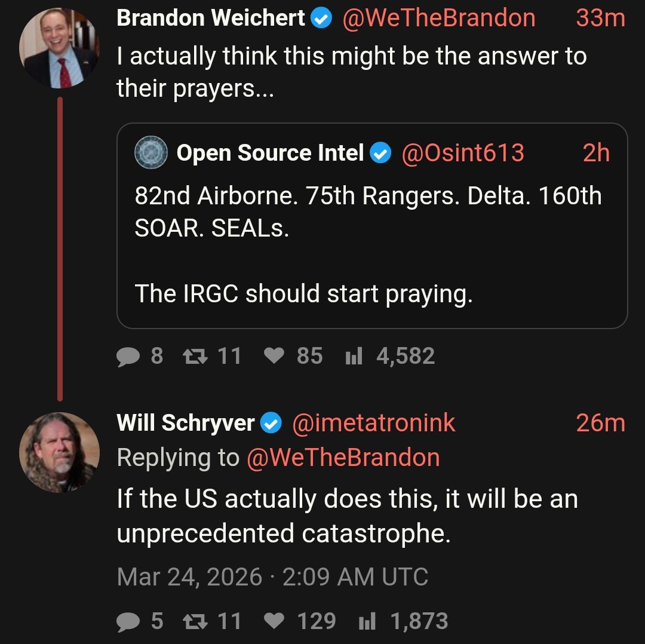Click the Mar 24, 2026 timestamp
The height and width of the screenshot is (644, 645).
pyautogui.click(x=189, y=577)
